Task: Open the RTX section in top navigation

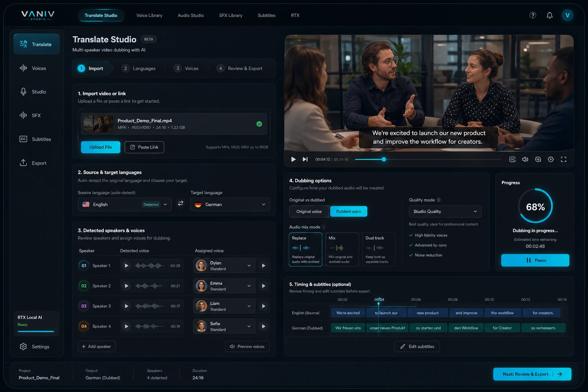Action: tap(295, 15)
